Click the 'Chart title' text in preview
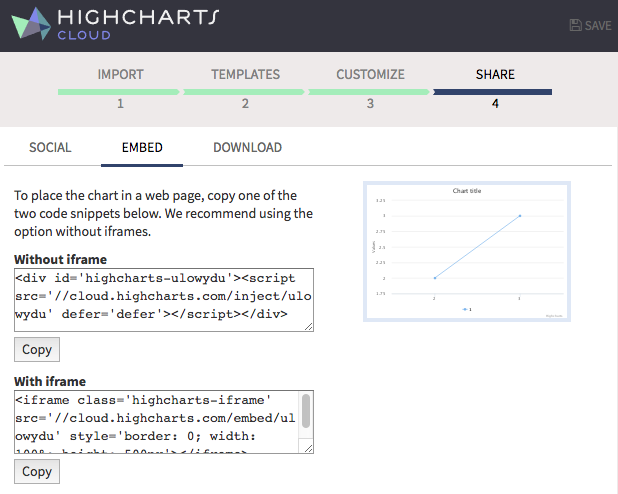The image size is (618, 494). tap(467, 191)
